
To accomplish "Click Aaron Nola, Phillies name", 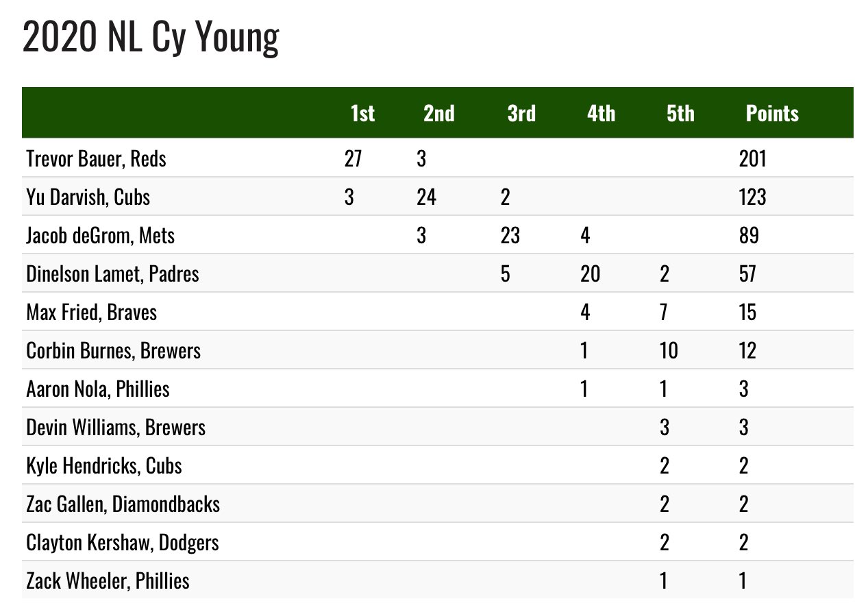I will coord(97,389).
